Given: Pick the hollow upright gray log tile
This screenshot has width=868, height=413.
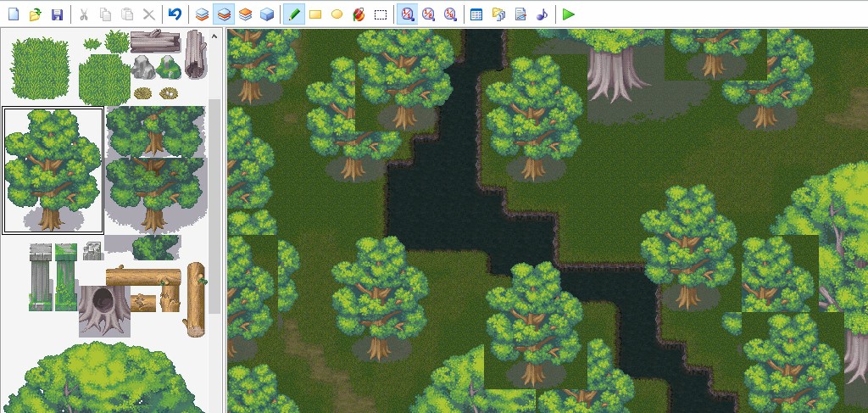Looking at the screenshot, I should 196,54.
